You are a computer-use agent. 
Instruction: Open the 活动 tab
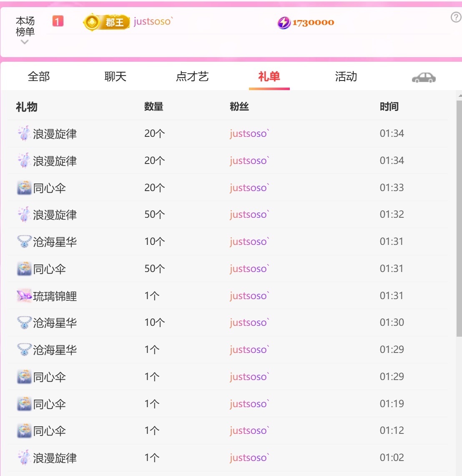346,76
